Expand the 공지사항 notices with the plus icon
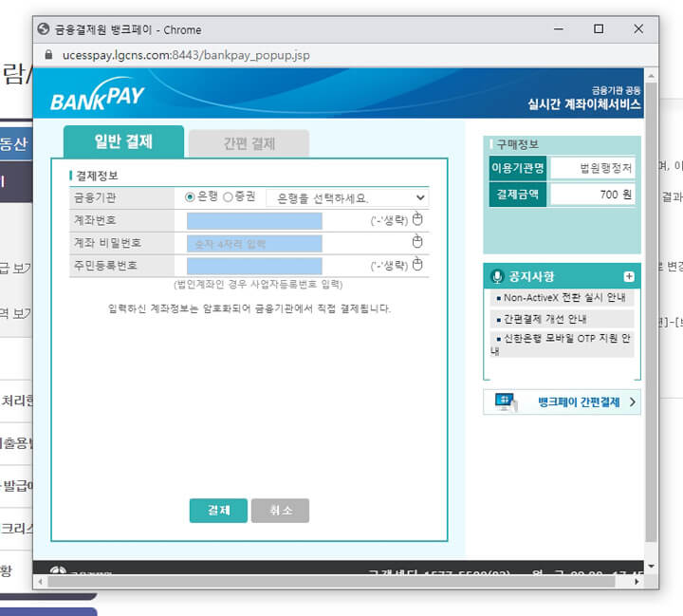683x616 pixels. tap(629, 276)
